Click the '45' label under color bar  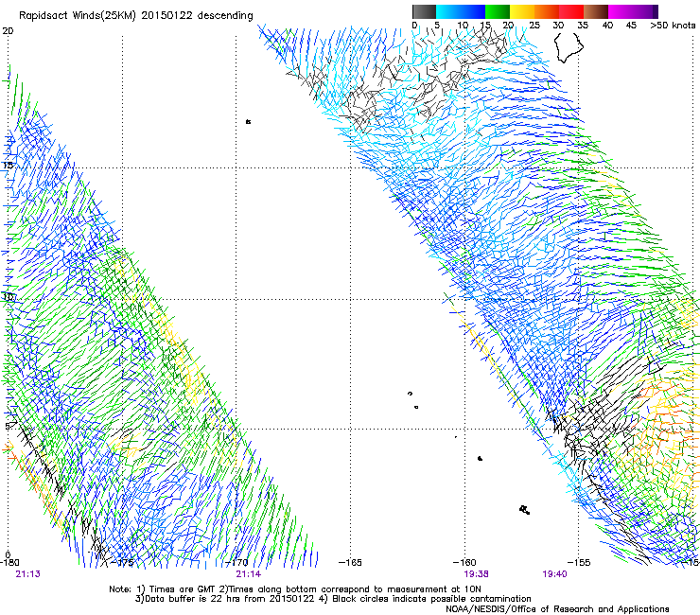click(x=631, y=25)
